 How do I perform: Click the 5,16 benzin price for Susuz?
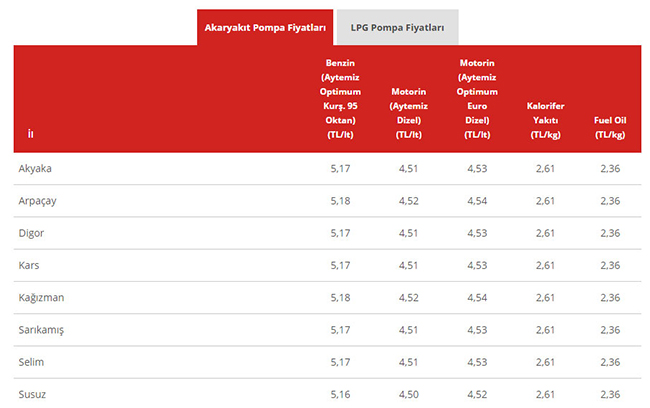(x=340, y=394)
